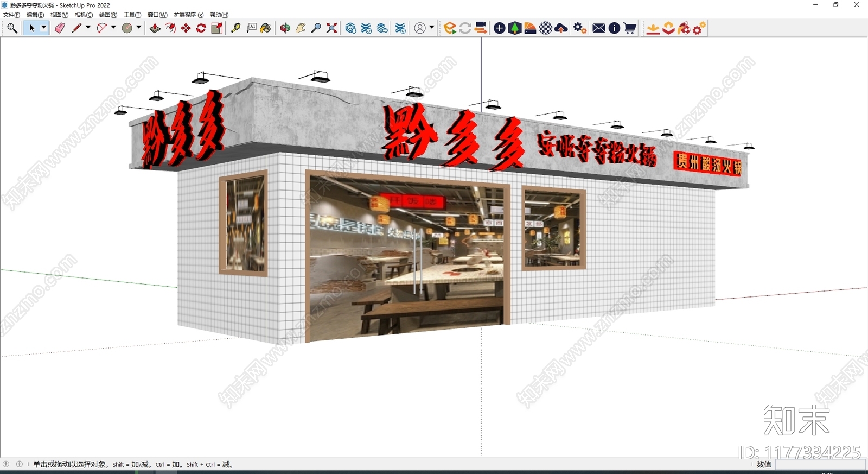
Task: Open the Paint Bucket tool
Action: (x=266, y=28)
